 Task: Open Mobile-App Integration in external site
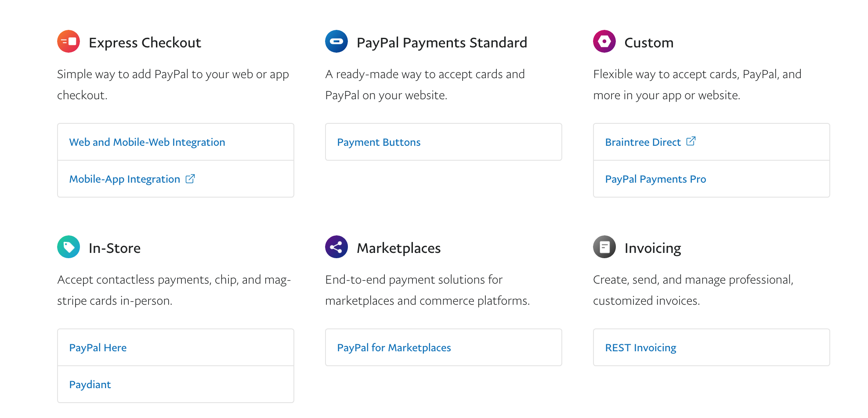(124, 179)
